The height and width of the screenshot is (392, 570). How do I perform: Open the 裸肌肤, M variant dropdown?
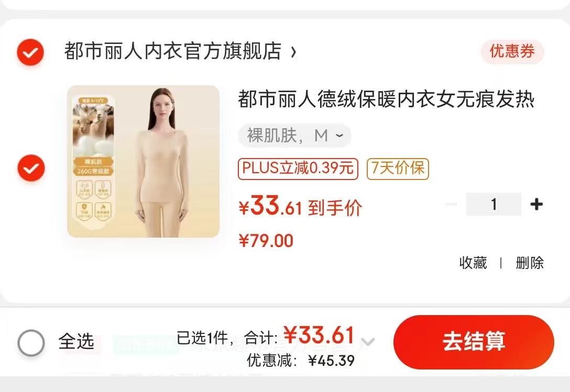[294, 136]
